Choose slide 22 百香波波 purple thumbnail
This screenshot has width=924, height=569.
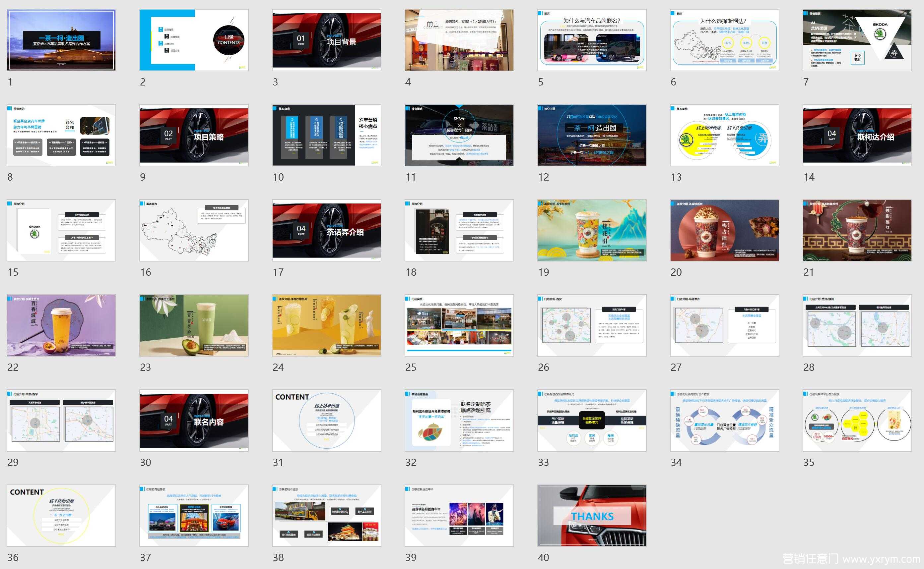coord(61,325)
